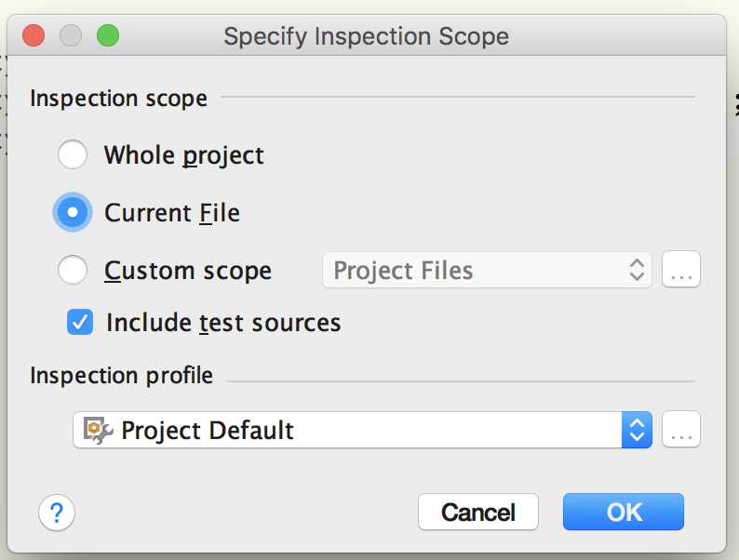The width and height of the screenshot is (739, 560).
Task: Confirm with the OK button
Action: pyautogui.click(x=623, y=512)
